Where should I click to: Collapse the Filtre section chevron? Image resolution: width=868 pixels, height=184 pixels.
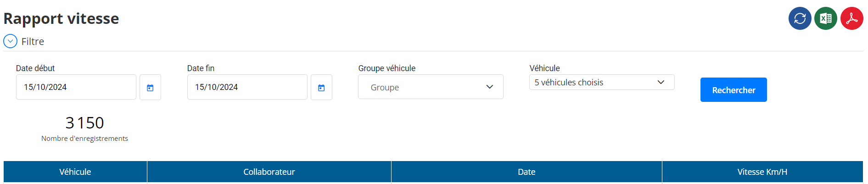[x=10, y=41]
